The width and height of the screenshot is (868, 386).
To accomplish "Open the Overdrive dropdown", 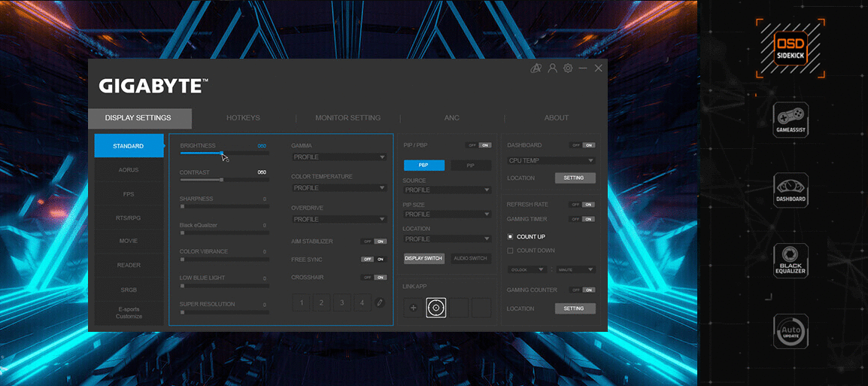I will (x=338, y=219).
